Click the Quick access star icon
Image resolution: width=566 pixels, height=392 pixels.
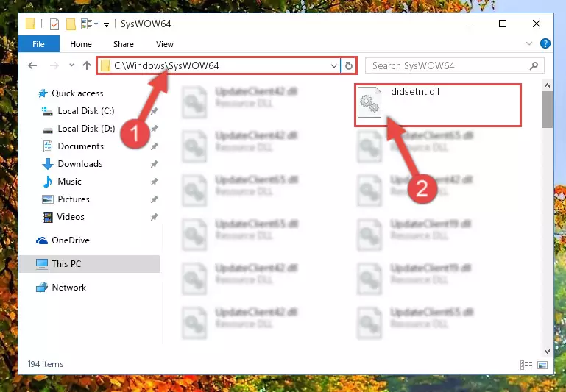point(43,93)
